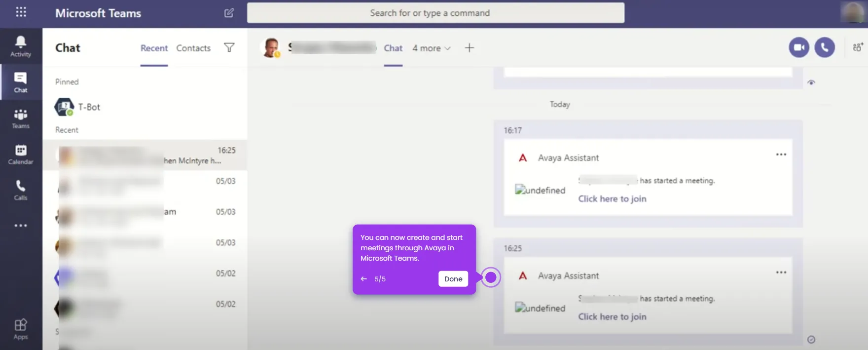Open the chat list filter funnel
Viewport: 868px width, 350px height.
pos(229,47)
